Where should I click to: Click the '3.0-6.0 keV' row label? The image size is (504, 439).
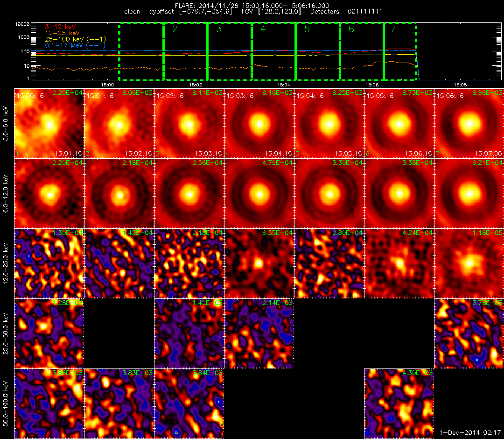(6, 123)
